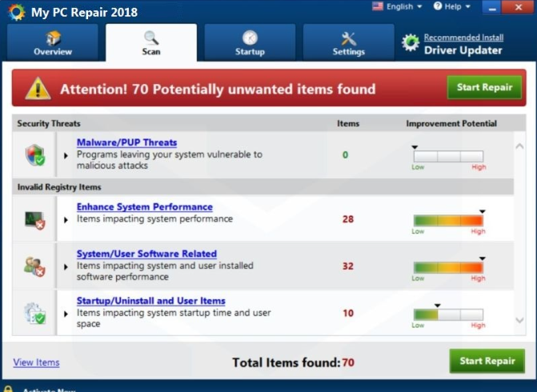Click the Scan magnifying glass icon
Viewport: 537px width, 392px height.
[x=151, y=38]
